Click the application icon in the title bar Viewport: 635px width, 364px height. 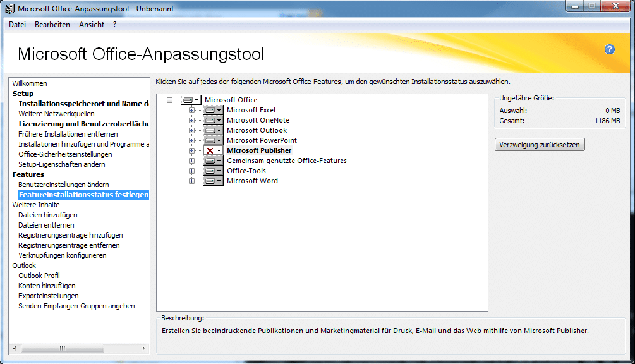[x=10, y=8]
